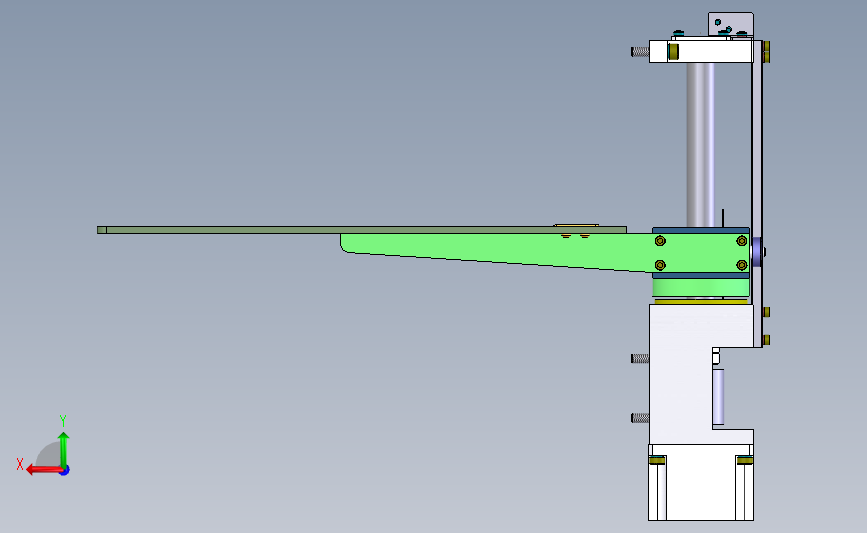Select the light green section below the block
Image resolution: width=867 pixels, height=533 pixels.
pyautogui.click(x=701, y=288)
